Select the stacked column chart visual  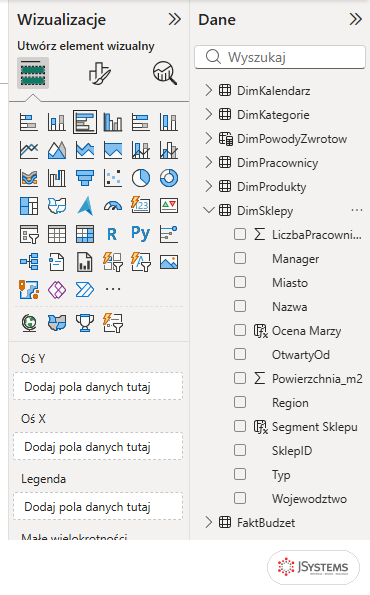(x=57, y=122)
